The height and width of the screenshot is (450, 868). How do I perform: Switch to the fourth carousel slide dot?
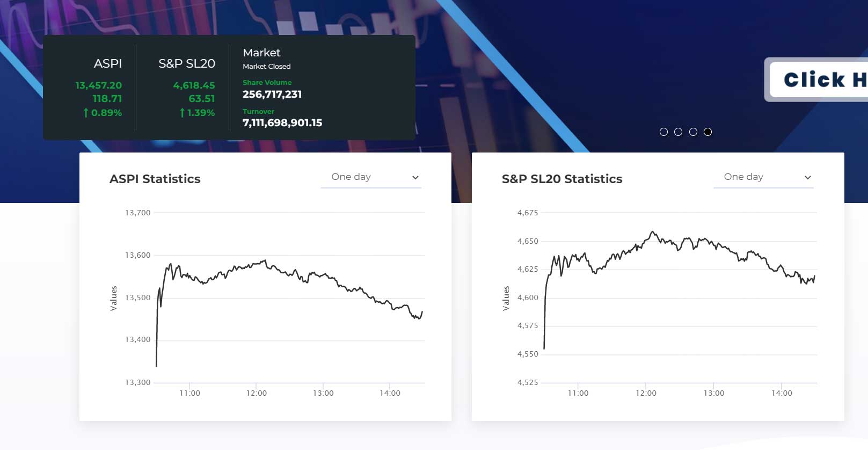point(708,132)
